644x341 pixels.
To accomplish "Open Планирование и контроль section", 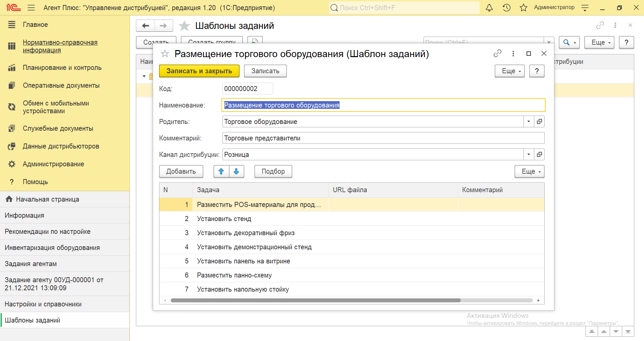I will click(62, 68).
